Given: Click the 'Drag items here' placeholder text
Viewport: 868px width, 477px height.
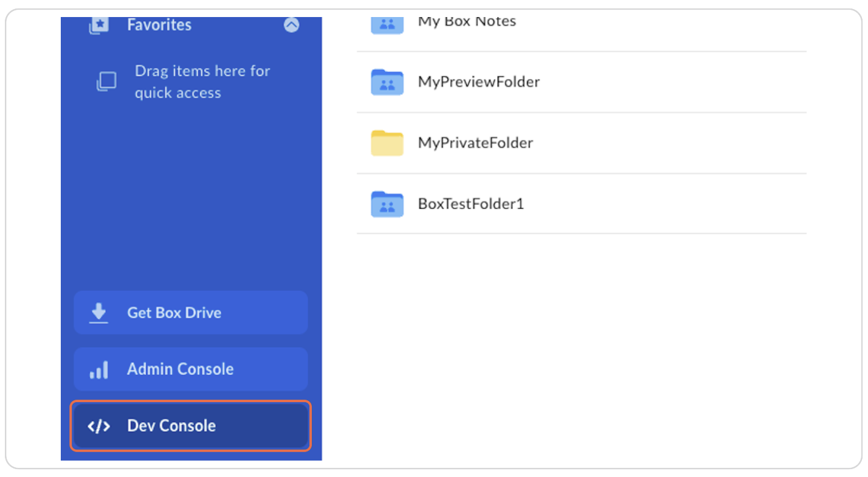Looking at the screenshot, I should [202, 82].
